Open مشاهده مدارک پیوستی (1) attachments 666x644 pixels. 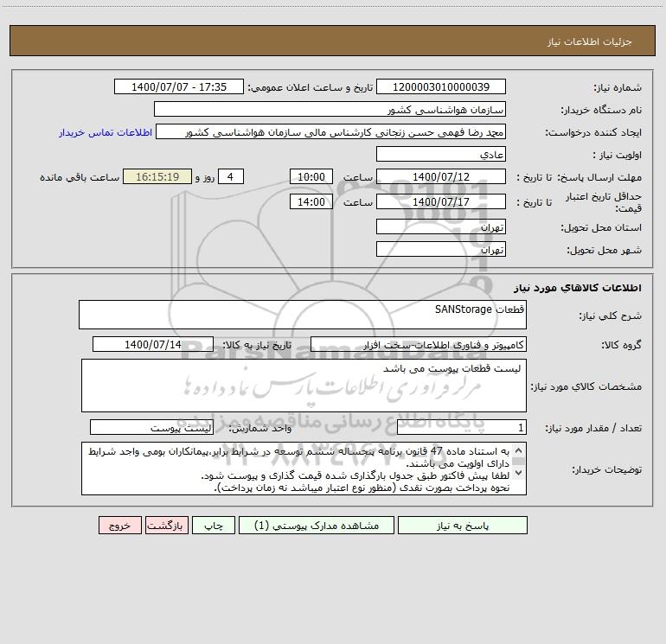pos(317,525)
